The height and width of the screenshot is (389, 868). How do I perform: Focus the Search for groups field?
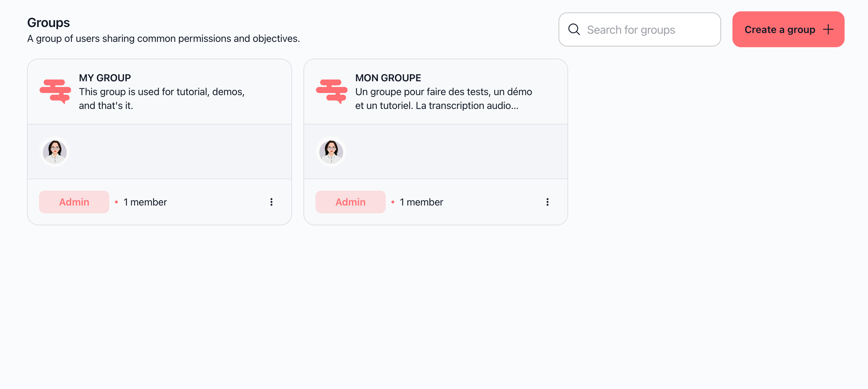tap(639, 29)
